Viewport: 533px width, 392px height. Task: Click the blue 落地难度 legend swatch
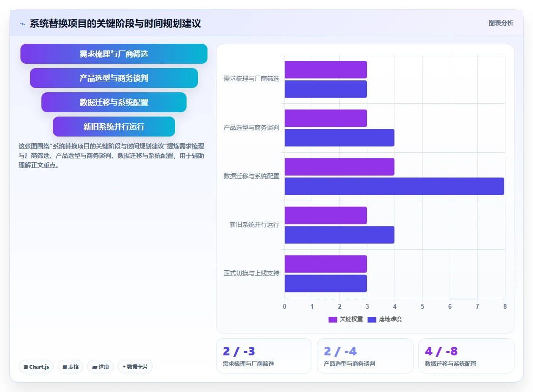point(372,320)
